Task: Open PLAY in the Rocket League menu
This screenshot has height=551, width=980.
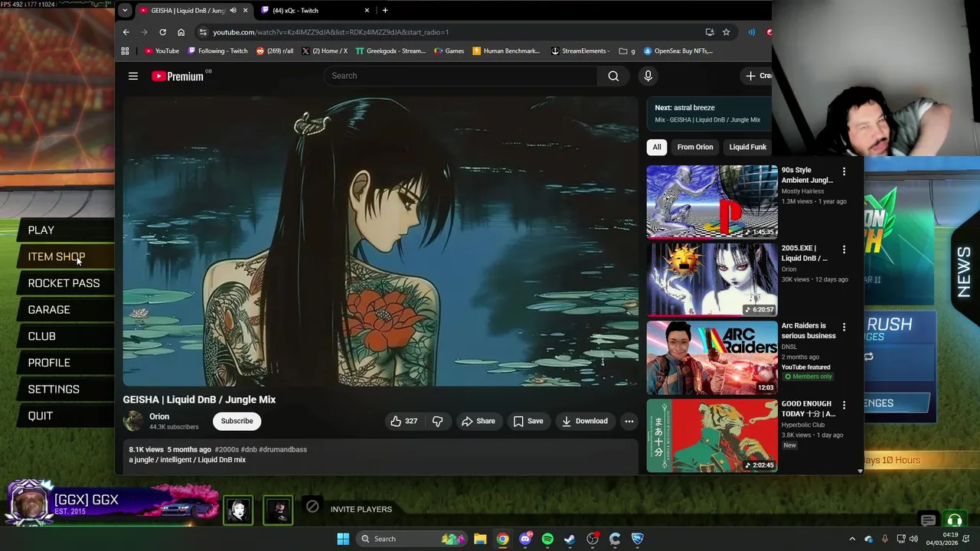Action: pyautogui.click(x=41, y=230)
